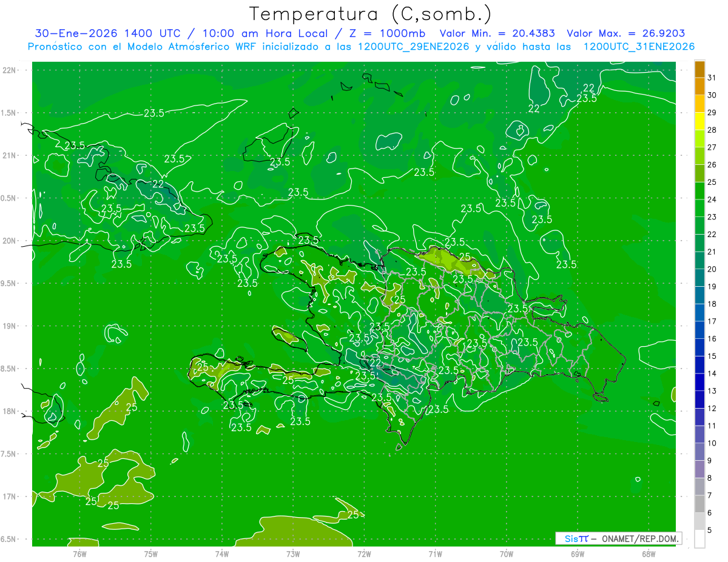Click the number 26 on the color scale
Viewport: 728px width, 562px height.
point(712,165)
